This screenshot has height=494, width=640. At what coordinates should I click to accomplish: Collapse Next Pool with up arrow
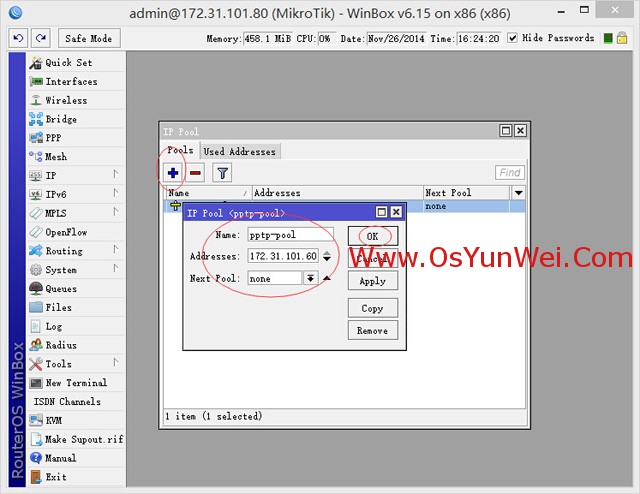327,278
